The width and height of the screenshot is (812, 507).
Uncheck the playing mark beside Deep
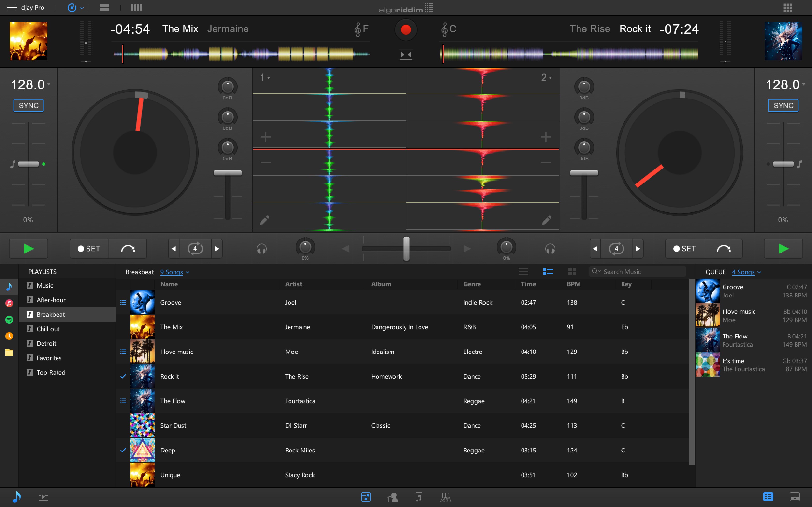[x=123, y=450]
